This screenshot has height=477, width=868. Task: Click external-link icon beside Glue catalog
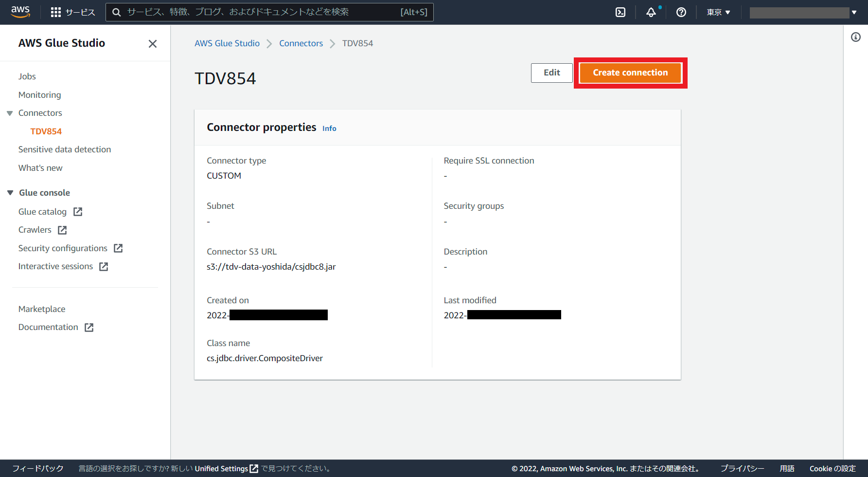(78, 212)
